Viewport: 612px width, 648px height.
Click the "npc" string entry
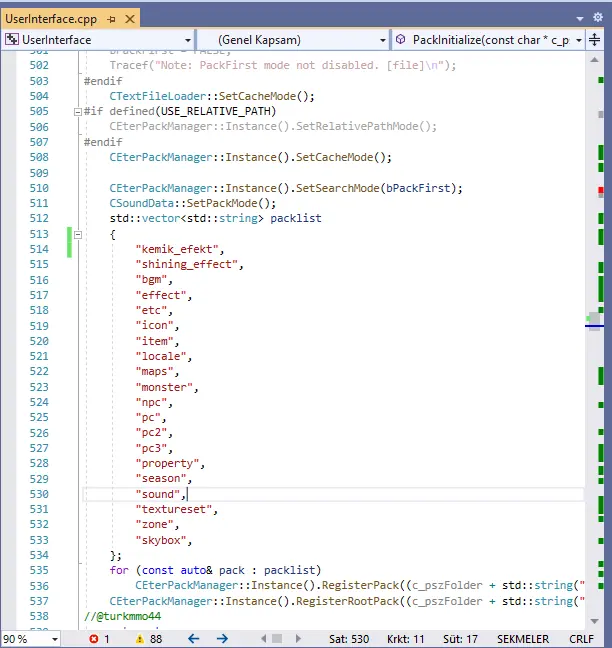pyautogui.click(x=151, y=402)
